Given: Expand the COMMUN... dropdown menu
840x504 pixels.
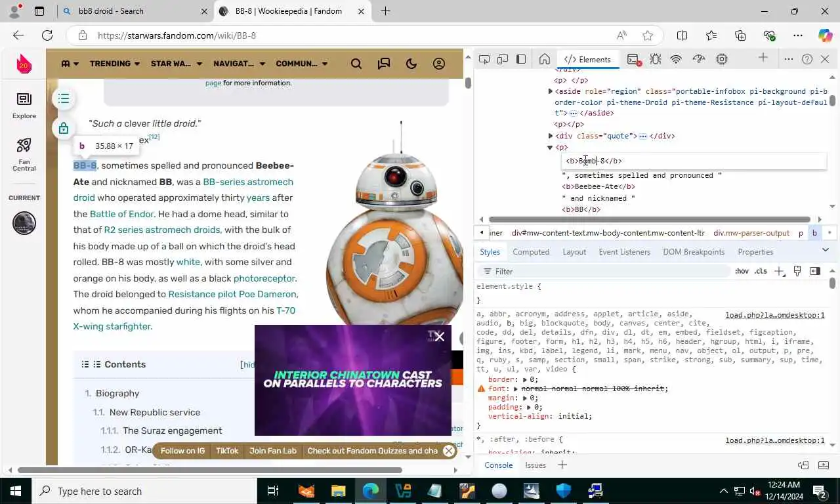Looking at the screenshot, I should 301,64.
